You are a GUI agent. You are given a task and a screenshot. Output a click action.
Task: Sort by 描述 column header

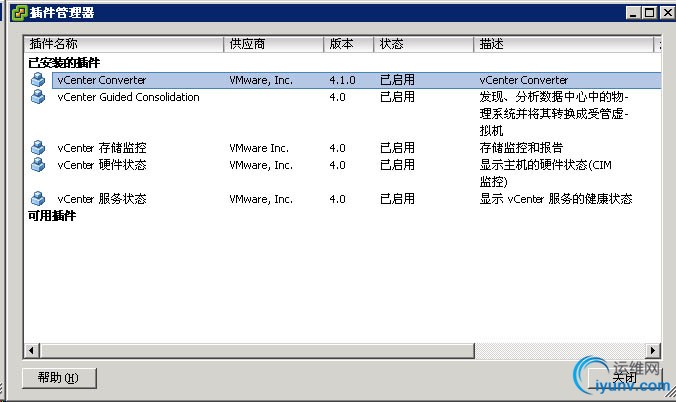[x=563, y=44]
